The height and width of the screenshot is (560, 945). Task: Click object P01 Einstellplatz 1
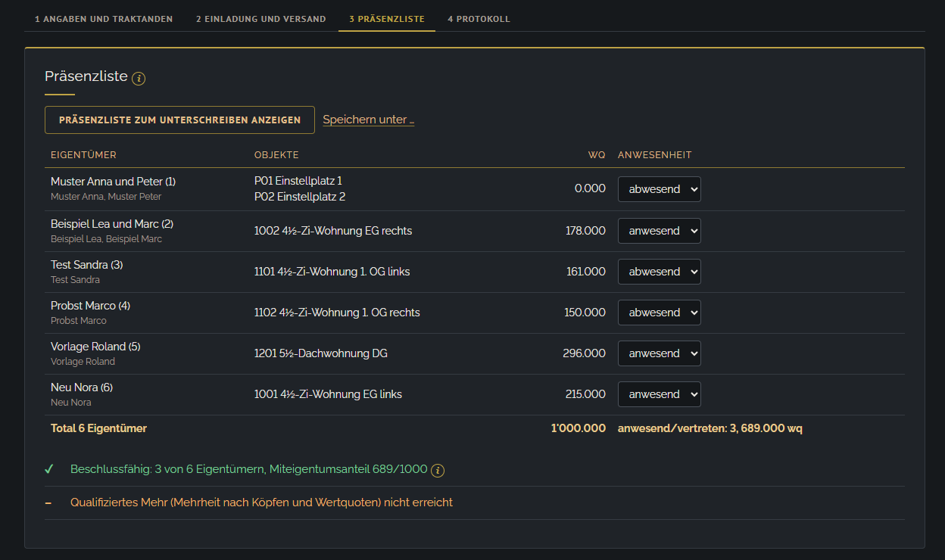(298, 181)
